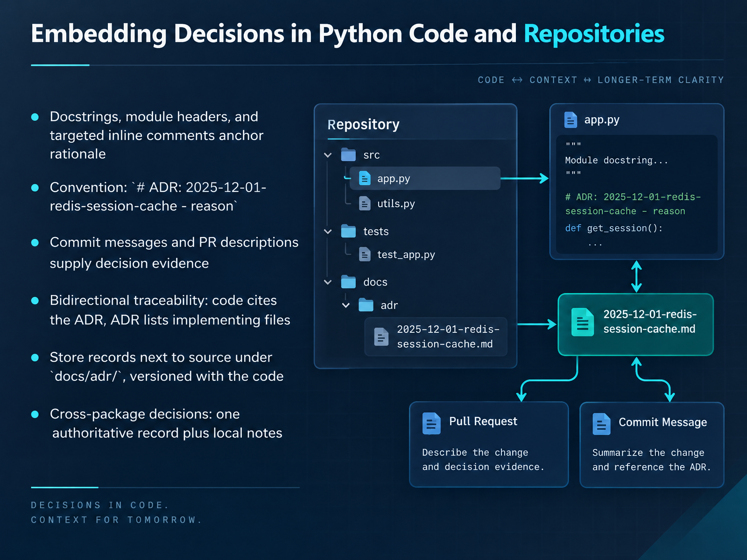
Task: Click the app.py code panel file icon
Action: [x=571, y=120]
